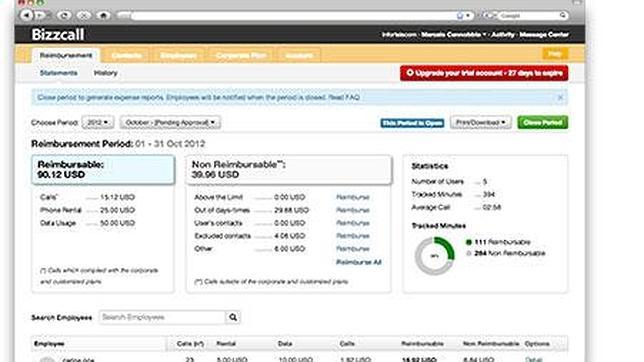This screenshot has height=362, width=644.
Task: Open the Activity link in header
Action: coord(503,35)
